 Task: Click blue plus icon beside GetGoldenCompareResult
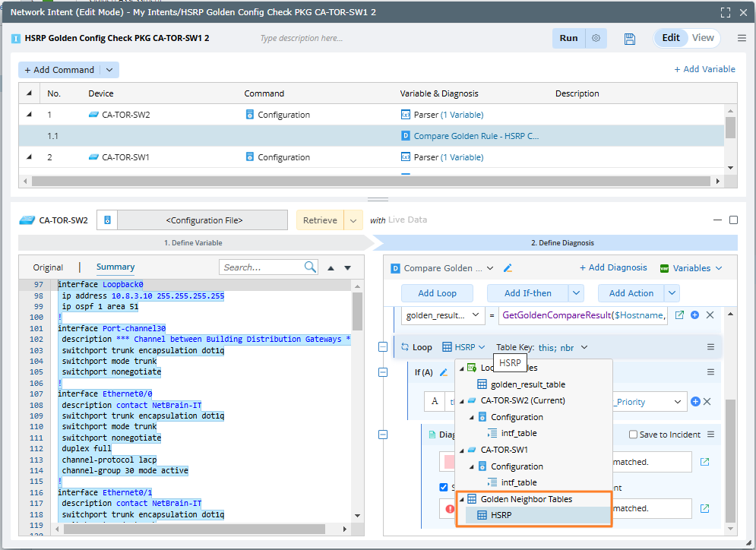click(x=694, y=315)
